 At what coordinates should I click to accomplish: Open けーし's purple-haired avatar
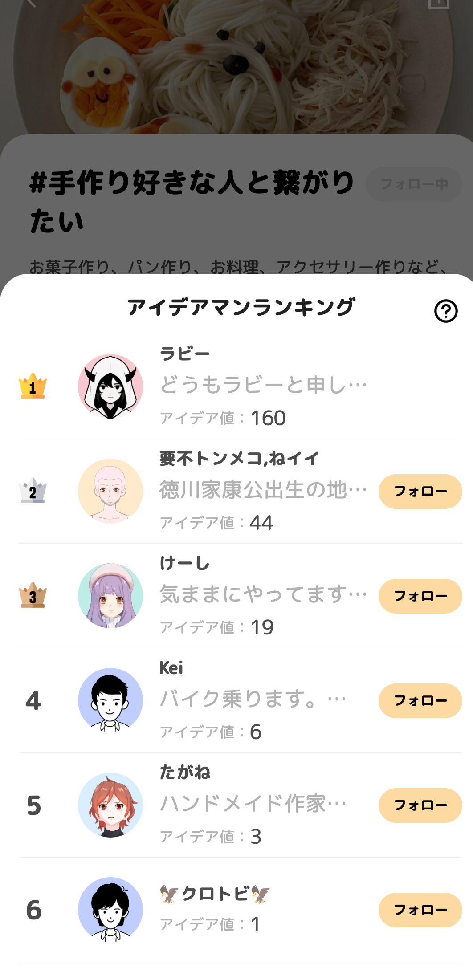[x=110, y=596]
